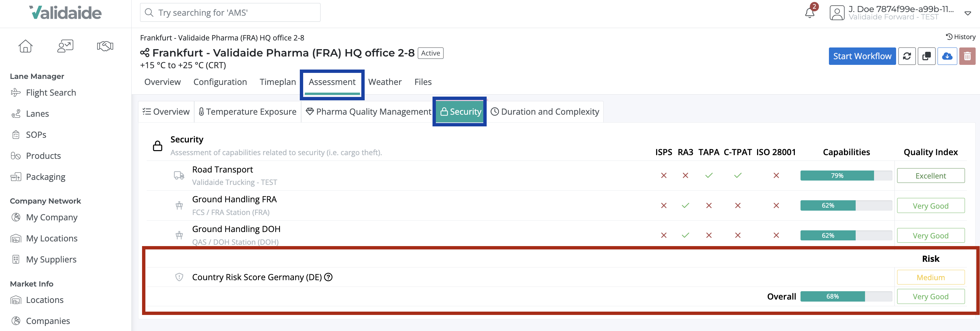Switch to the Configuration tab
The width and height of the screenshot is (980, 331).
click(220, 82)
